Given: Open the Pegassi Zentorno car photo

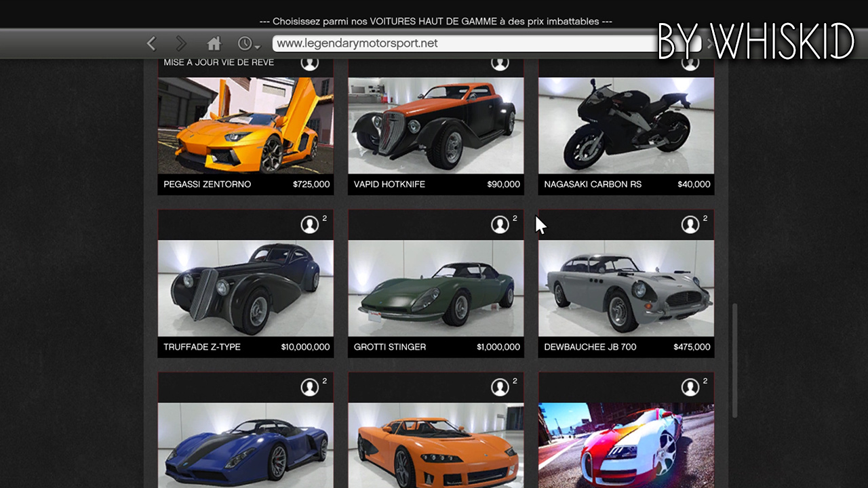Looking at the screenshot, I should click(245, 125).
